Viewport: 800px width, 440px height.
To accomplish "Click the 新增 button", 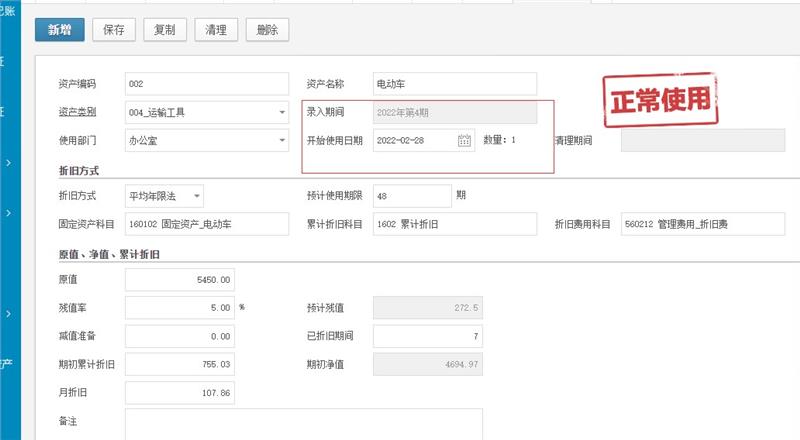I will 59,30.
